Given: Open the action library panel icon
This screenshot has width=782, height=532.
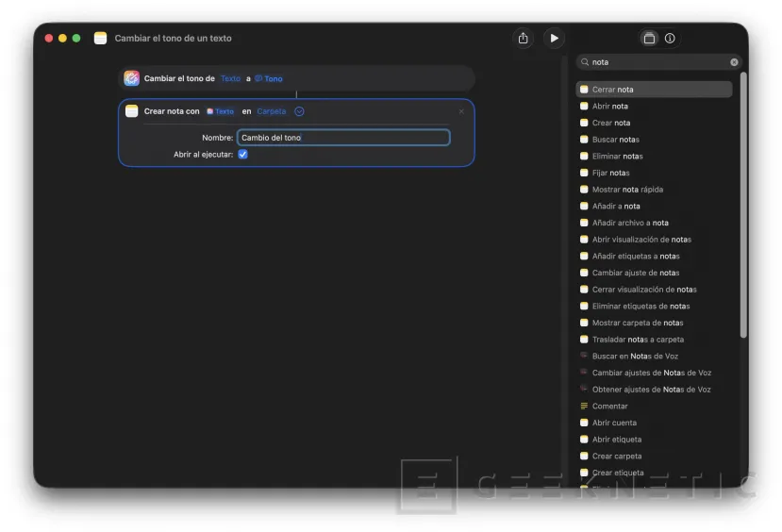Looking at the screenshot, I should tap(649, 39).
